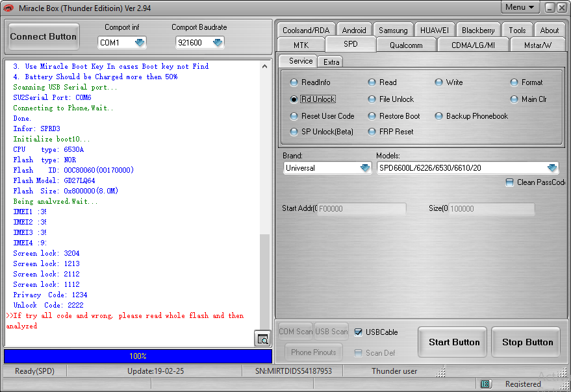This screenshot has width=571, height=392.
Task: Open the Menu dropdown in title bar
Action: pos(520,7)
